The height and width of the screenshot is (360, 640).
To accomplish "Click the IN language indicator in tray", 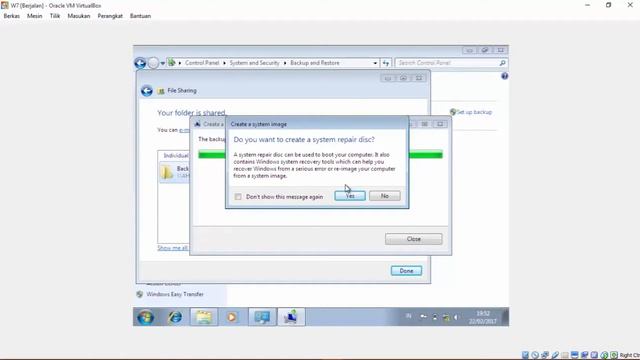I will click(409, 316).
